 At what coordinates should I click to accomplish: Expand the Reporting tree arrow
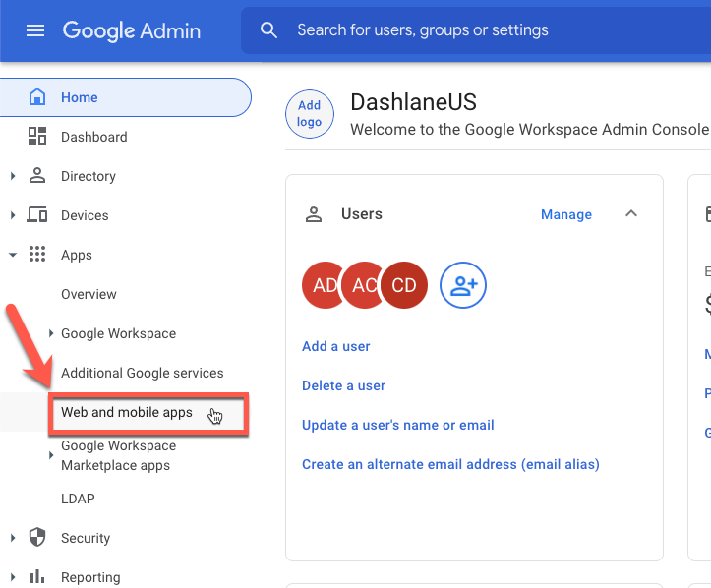tap(13, 577)
